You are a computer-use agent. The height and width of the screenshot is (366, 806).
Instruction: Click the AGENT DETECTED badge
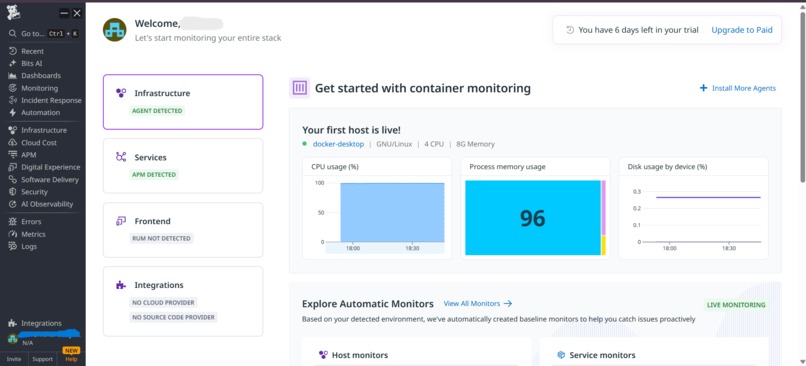tap(158, 111)
